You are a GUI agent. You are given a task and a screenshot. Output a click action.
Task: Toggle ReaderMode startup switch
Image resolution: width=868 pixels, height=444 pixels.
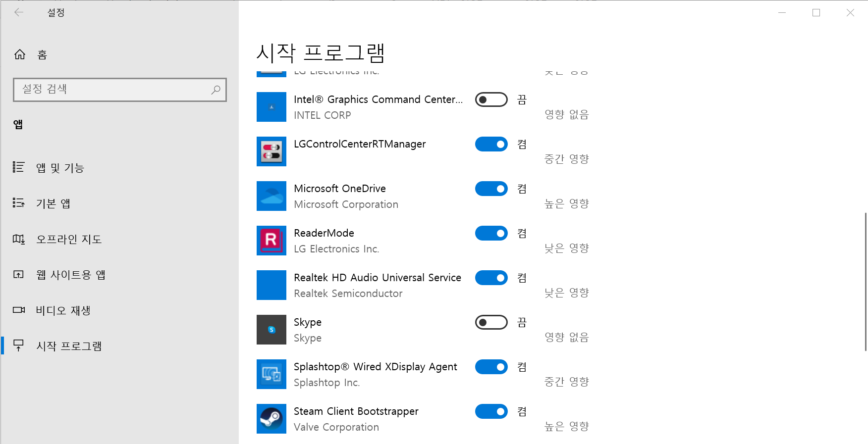[491, 233]
